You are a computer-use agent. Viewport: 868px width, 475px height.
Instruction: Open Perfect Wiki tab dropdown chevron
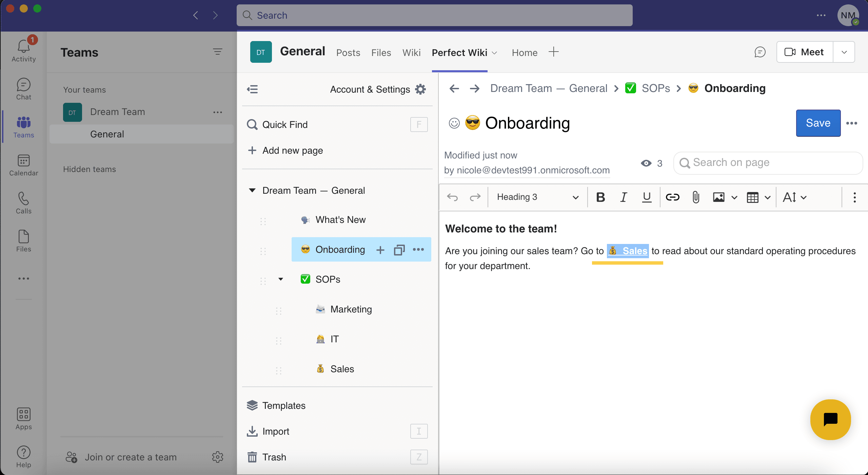click(494, 53)
